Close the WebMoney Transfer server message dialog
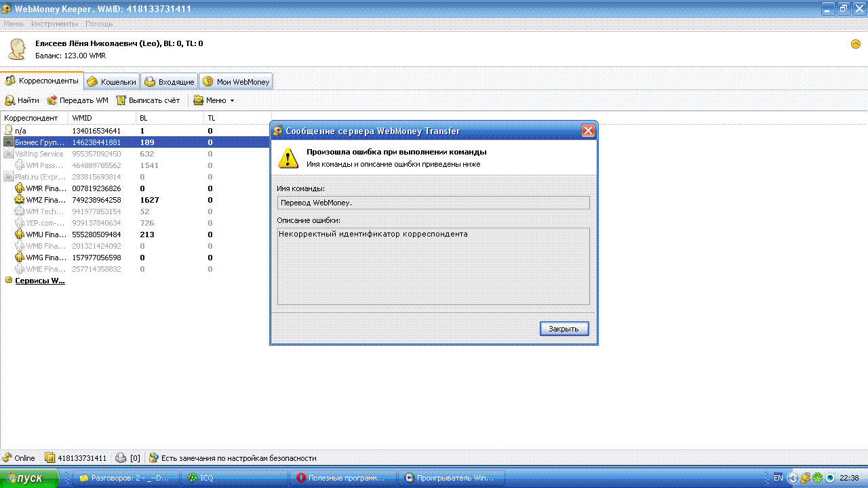Screen dimensions: 868x488 click(x=588, y=131)
